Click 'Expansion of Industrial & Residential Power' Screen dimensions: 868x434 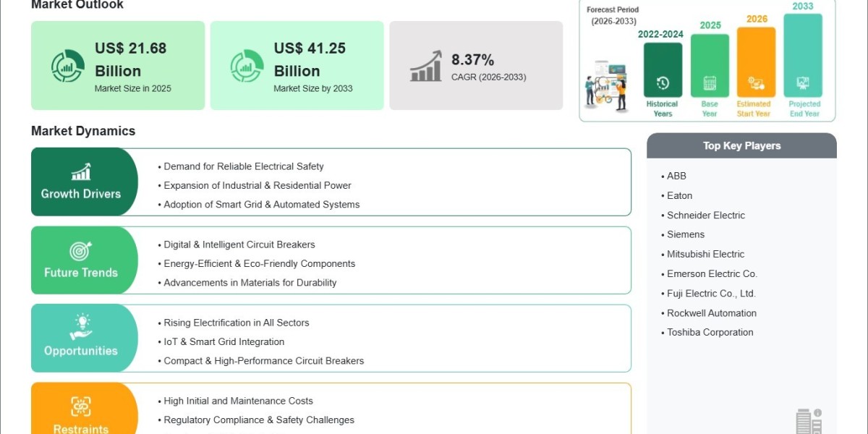(258, 185)
